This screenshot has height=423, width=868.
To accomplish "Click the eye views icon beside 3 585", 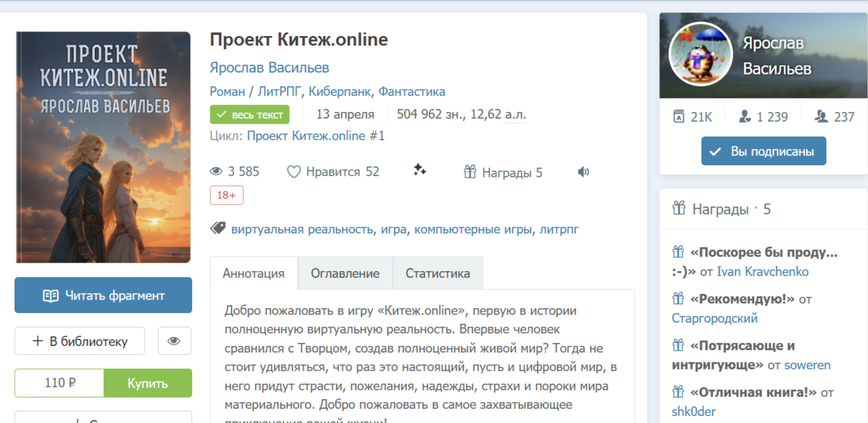I will (216, 172).
